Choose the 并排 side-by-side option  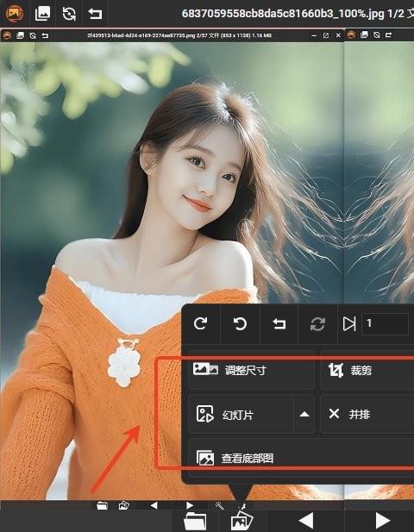pyautogui.click(x=367, y=414)
